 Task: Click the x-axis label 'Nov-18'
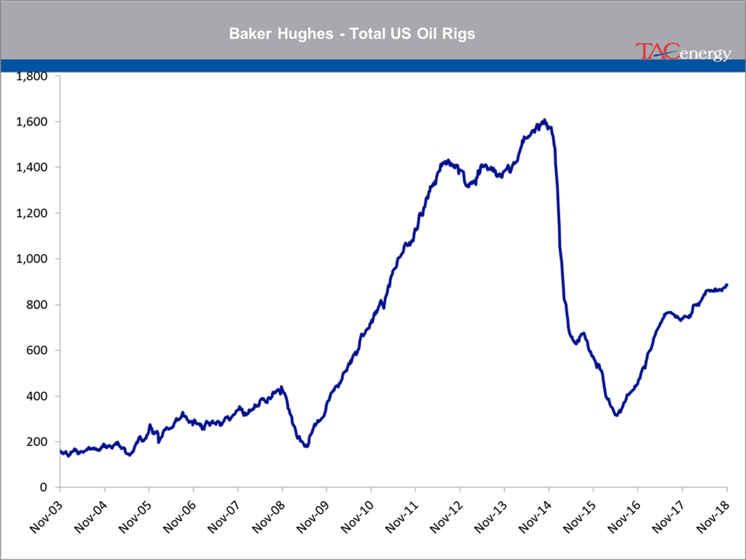[713, 517]
